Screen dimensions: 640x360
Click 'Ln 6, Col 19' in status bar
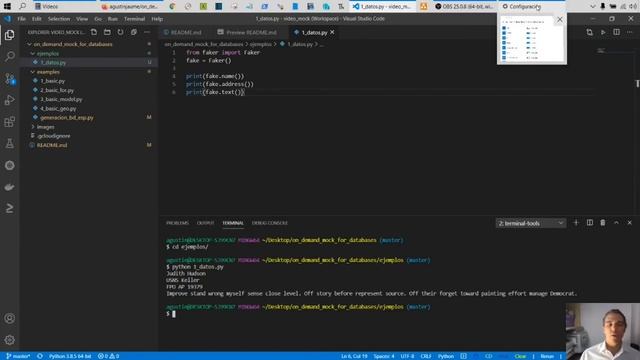354,356
